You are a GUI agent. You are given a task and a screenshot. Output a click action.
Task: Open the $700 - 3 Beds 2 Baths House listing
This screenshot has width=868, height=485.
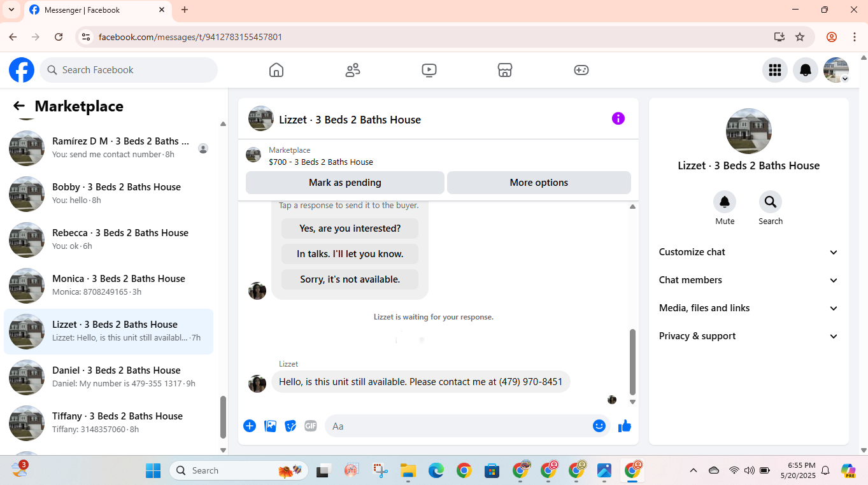click(x=321, y=162)
